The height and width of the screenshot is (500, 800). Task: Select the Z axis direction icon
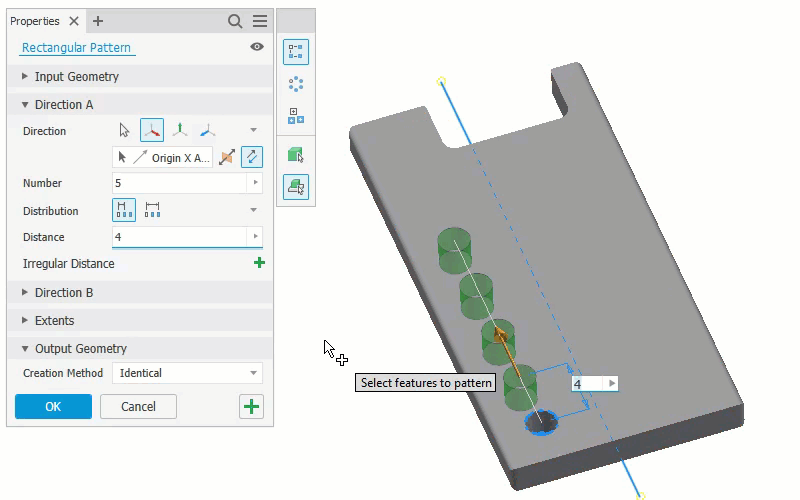click(207, 131)
